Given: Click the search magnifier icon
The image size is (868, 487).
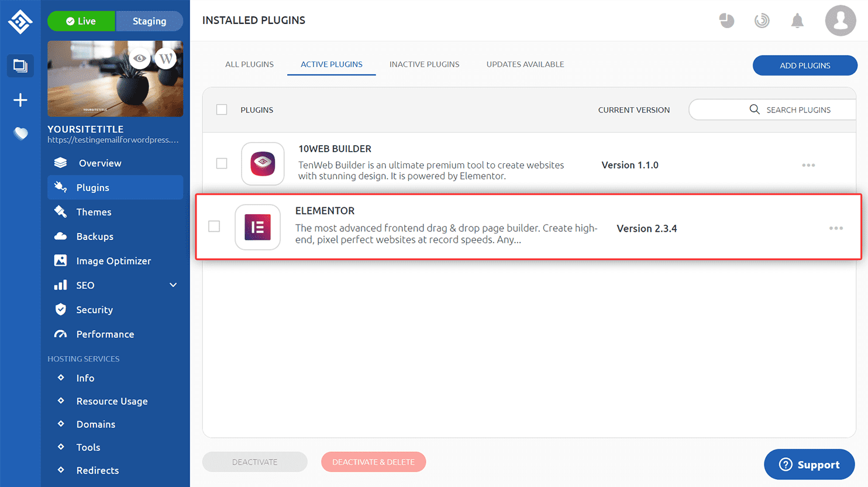Looking at the screenshot, I should (x=755, y=109).
